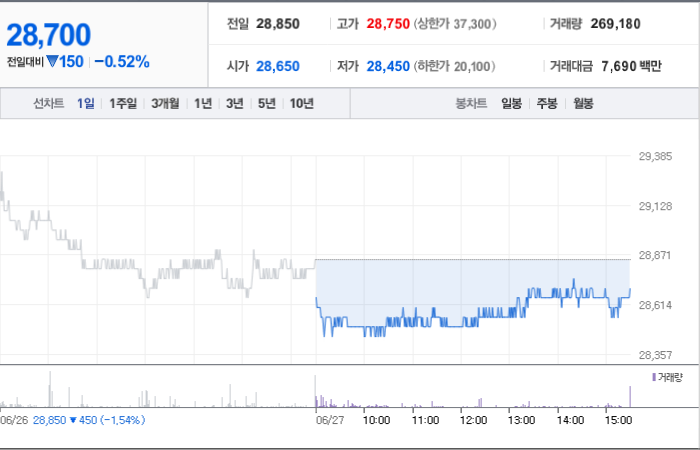
Task: Click the 거래량 legend marker
Action: click(654, 377)
